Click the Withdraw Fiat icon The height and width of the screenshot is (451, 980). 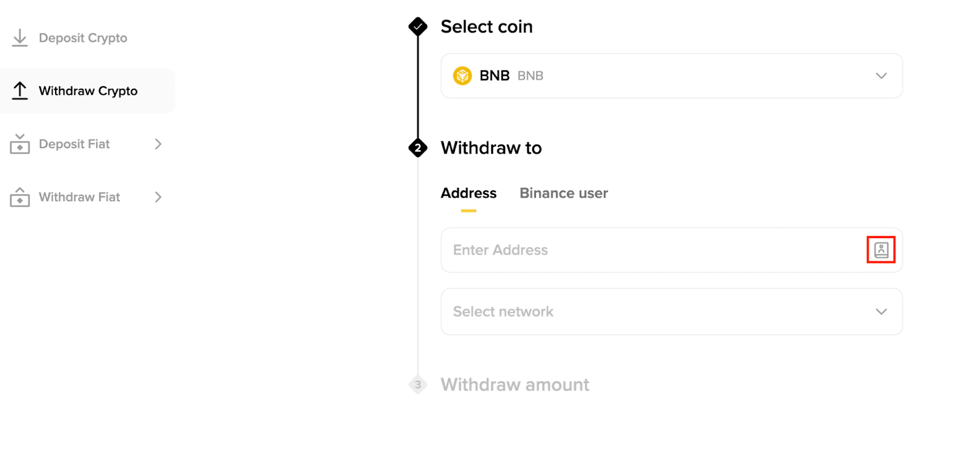tap(20, 197)
